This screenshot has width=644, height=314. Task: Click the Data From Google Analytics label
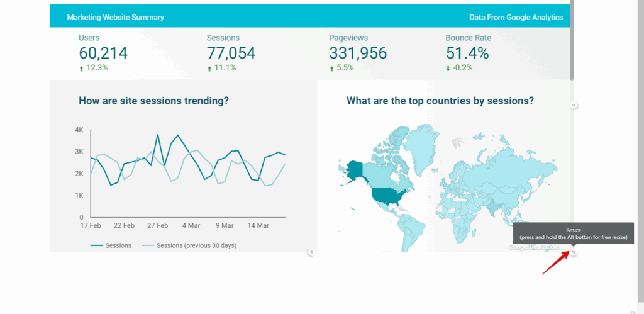point(516,17)
